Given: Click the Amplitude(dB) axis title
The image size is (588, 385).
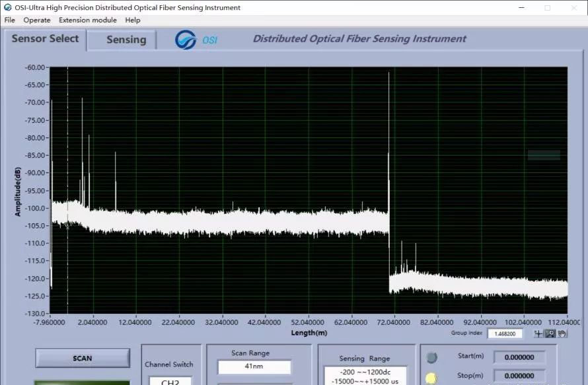Looking at the screenshot, I should (18, 192).
